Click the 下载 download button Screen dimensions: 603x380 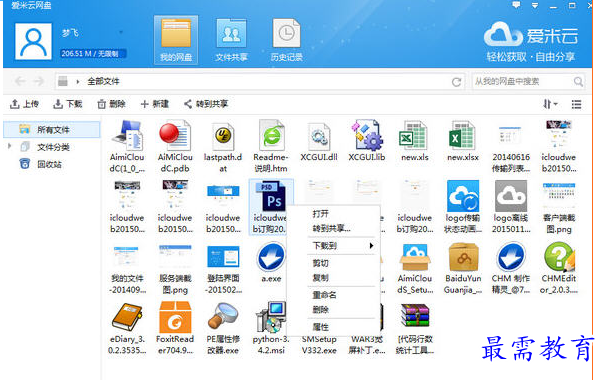point(68,104)
